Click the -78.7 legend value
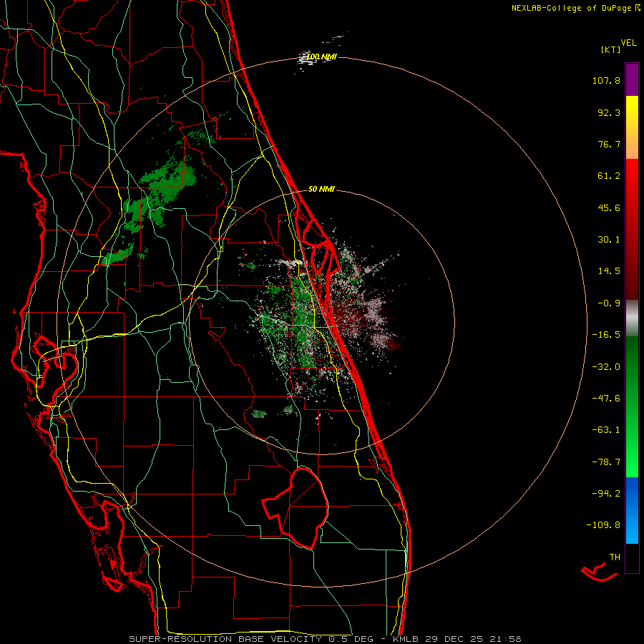This screenshot has width=644, height=644. [x=606, y=462]
